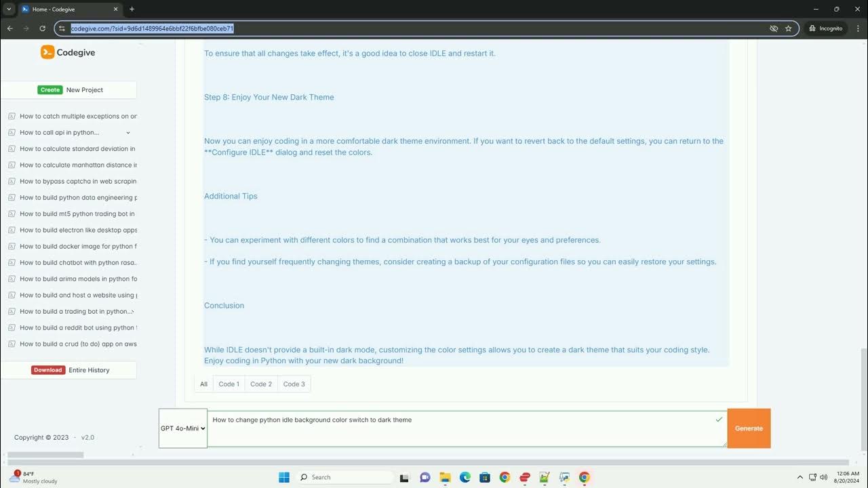Open 'How to build python data engineering' project
868x488 pixels.
[x=78, y=197]
